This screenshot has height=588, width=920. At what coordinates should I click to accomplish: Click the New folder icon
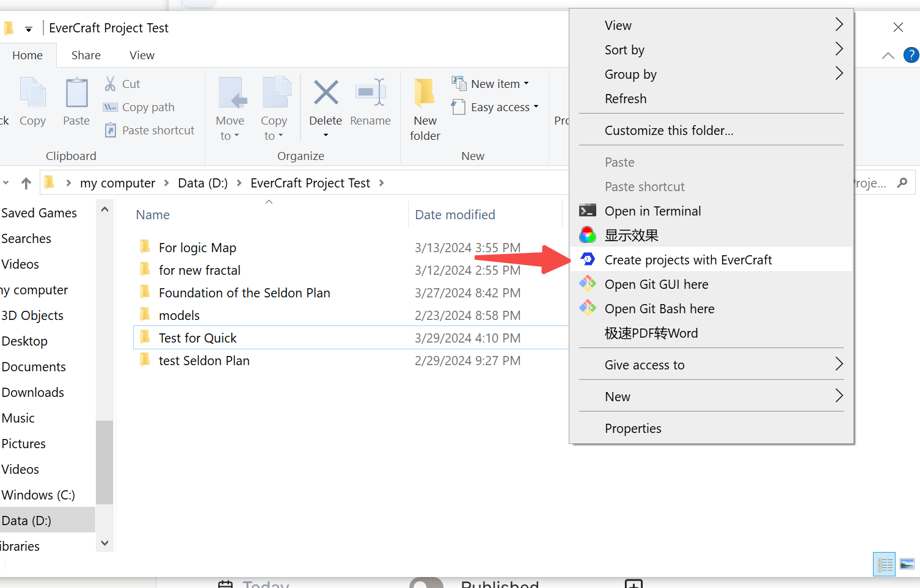tap(425, 93)
